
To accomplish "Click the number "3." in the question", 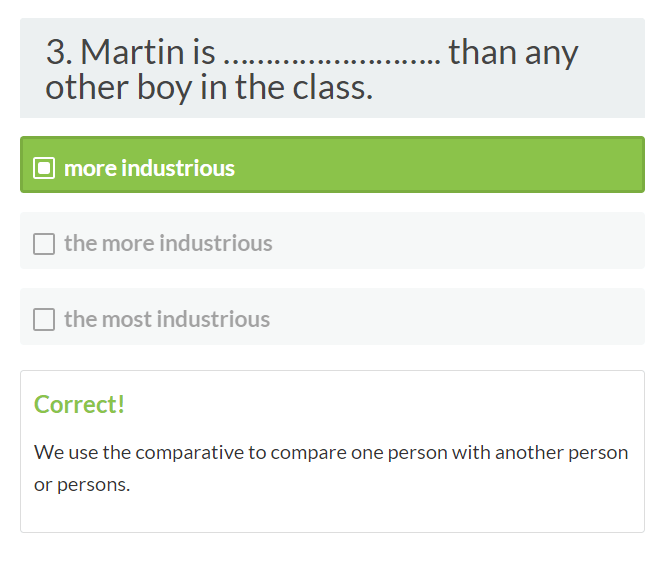I will [x=58, y=52].
